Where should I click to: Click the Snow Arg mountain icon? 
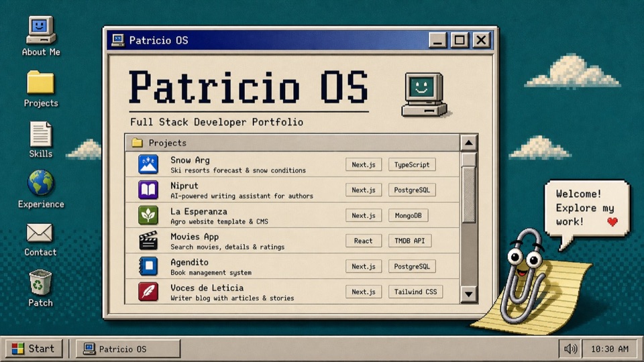coord(148,165)
